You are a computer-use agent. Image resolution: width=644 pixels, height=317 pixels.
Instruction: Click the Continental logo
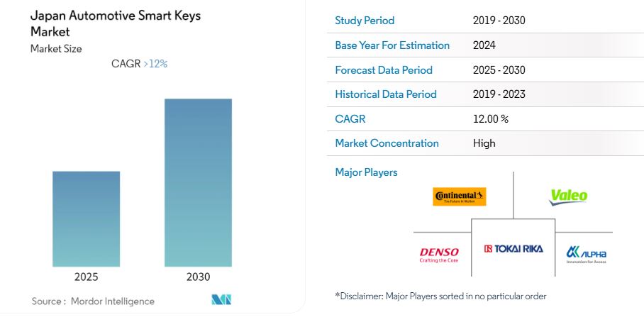click(x=460, y=196)
